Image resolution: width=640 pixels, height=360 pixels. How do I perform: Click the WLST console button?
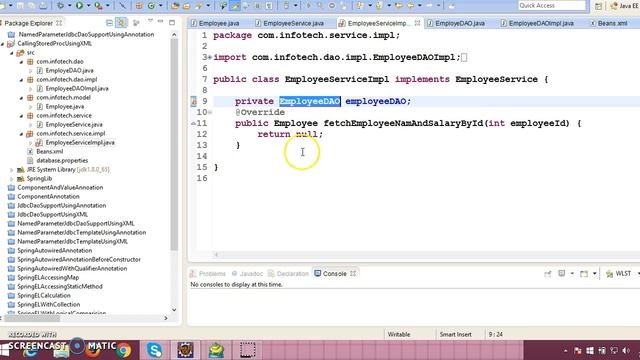tap(618, 273)
